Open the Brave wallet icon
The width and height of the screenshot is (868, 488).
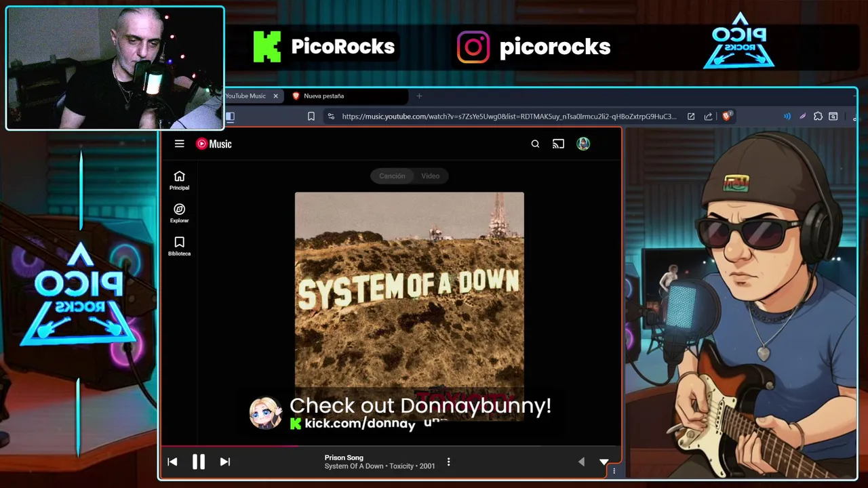[833, 117]
